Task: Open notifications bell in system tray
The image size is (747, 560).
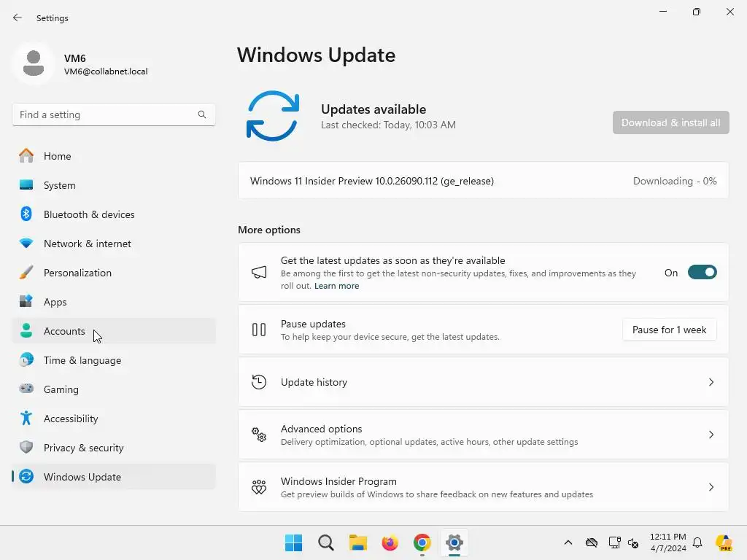Action: click(697, 542)
